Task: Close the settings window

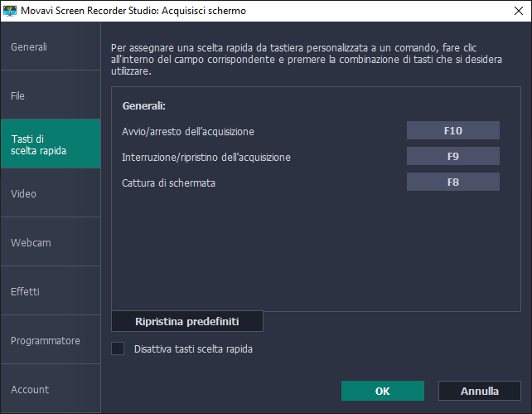Action: coord(513,11)
